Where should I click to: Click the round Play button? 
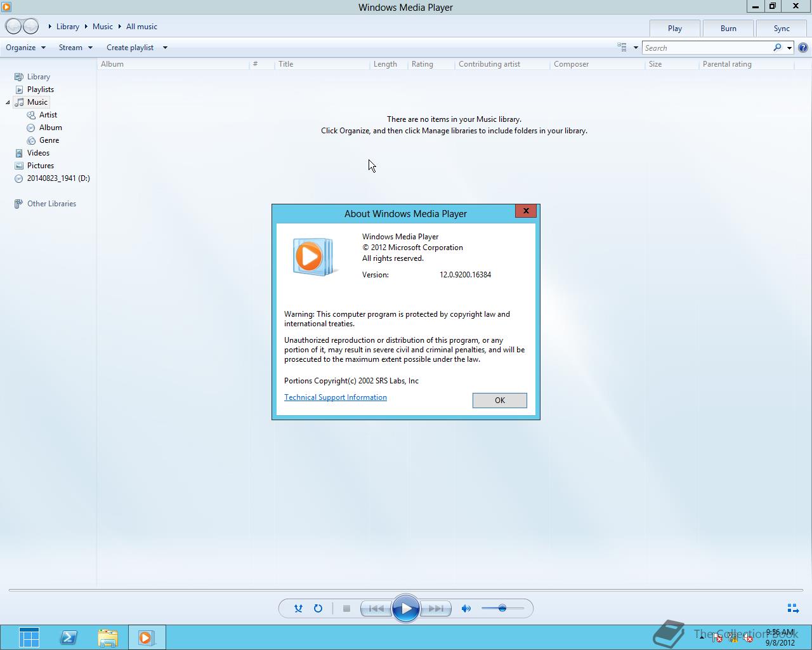[406, 609]
